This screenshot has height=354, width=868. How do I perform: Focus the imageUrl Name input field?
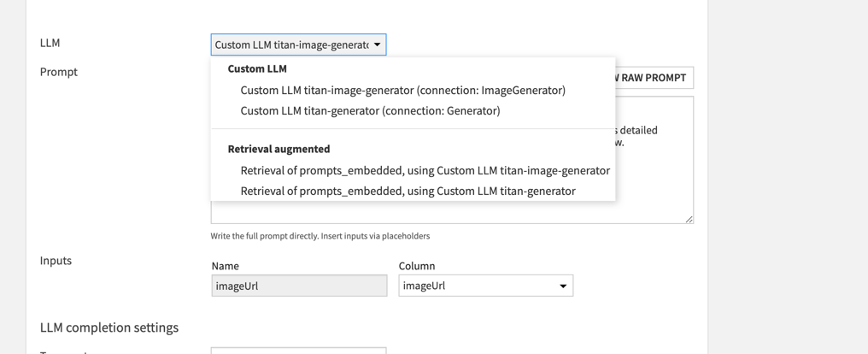pyautogui.click(x=299, y=286)
